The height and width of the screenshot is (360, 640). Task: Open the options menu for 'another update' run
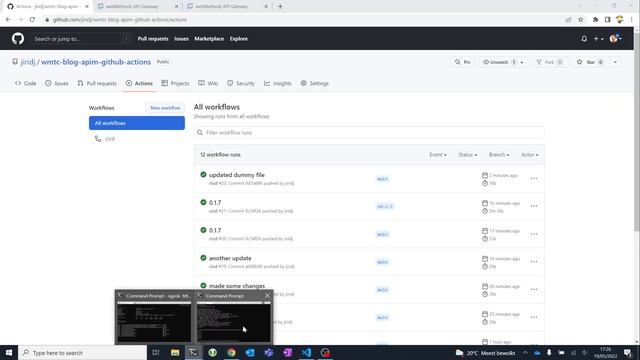coord(534,262)
